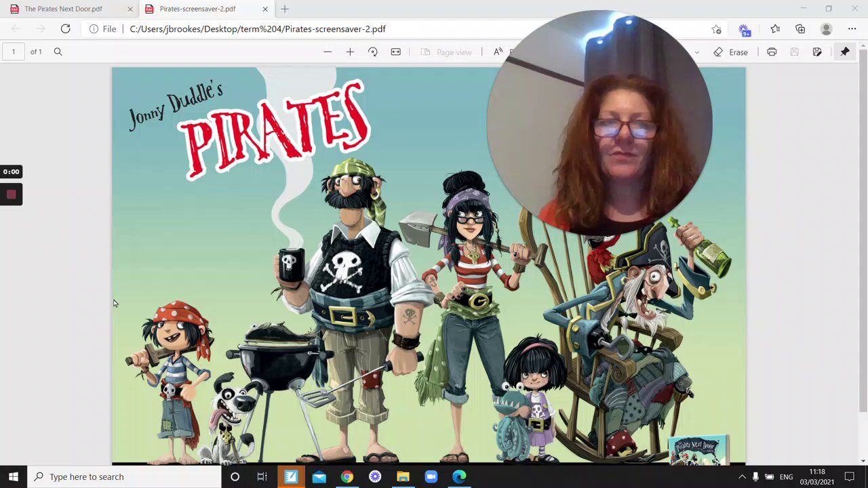Refresh the current PDF page
Viewport: 868px width, 488px height.
pos(65,28)
